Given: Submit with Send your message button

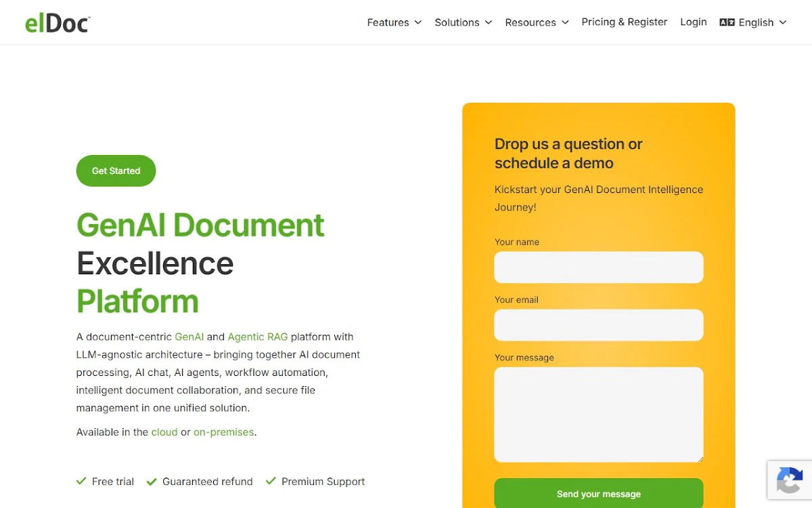Looking at the screenshot, I should [599, 493].
